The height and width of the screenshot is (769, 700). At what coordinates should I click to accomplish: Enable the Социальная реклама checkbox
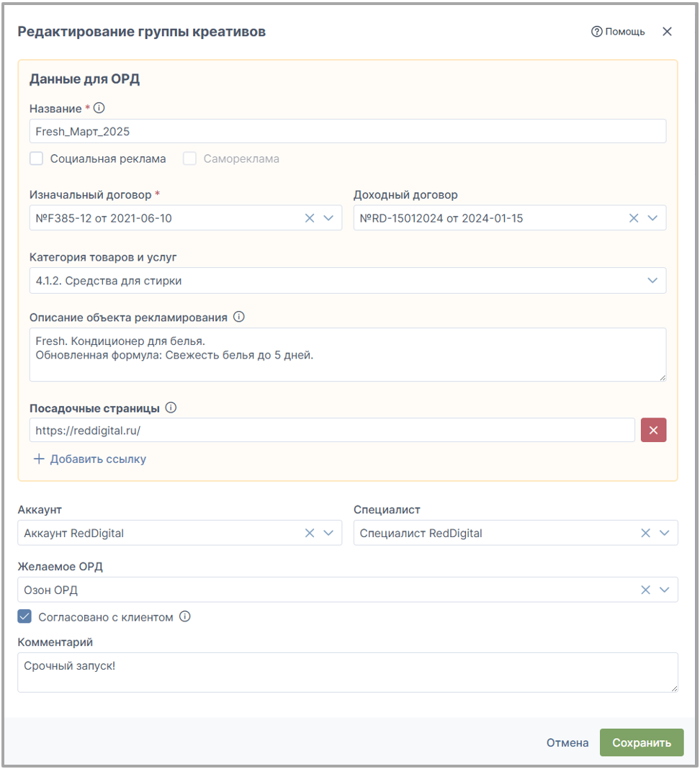point(36,158)
